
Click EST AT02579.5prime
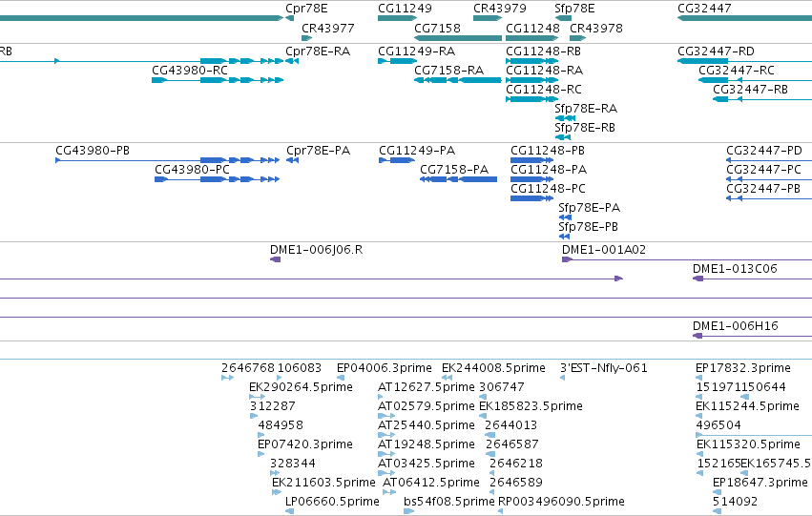point(427,406)
